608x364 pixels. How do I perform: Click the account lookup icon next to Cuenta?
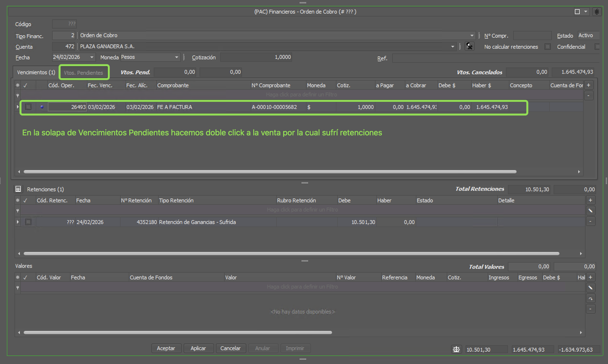(469, 46)
